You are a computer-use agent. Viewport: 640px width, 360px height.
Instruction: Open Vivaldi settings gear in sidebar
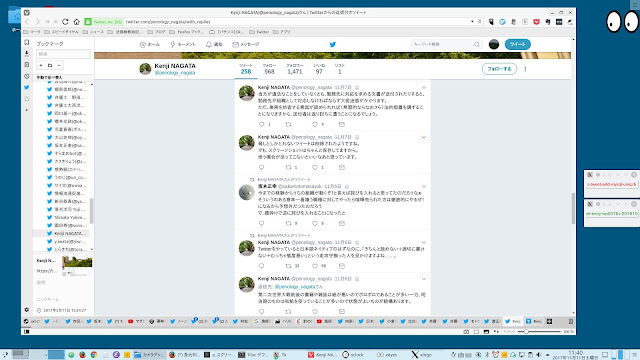click(27, 310)
